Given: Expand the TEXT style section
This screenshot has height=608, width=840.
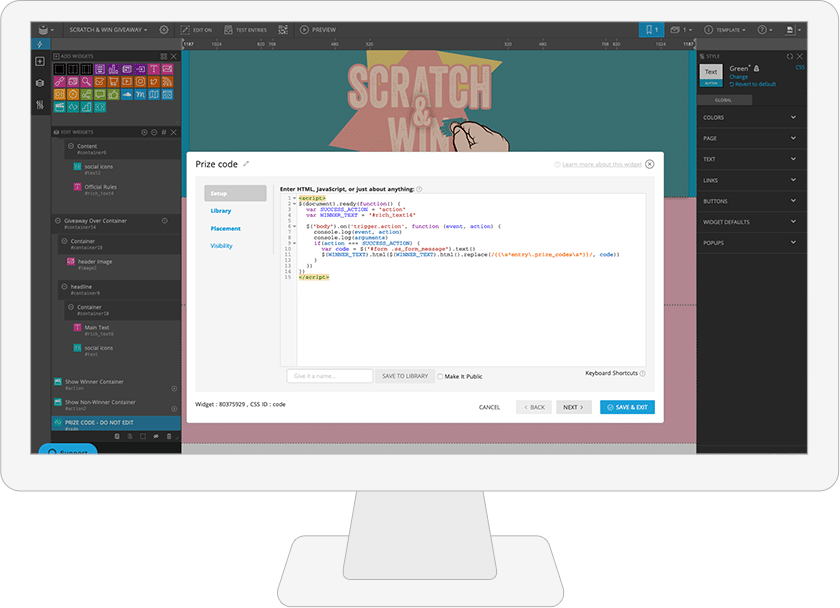Looking at the screenshot, I should tap(751, 159).
